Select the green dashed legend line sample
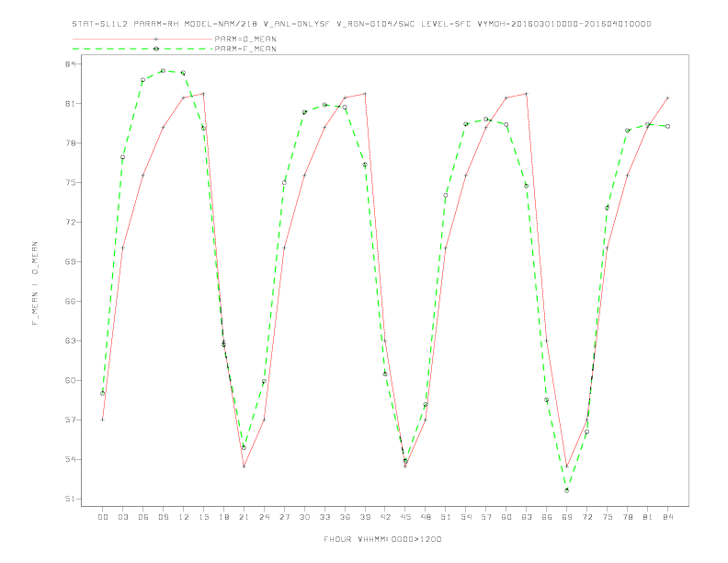 [142, 49]
